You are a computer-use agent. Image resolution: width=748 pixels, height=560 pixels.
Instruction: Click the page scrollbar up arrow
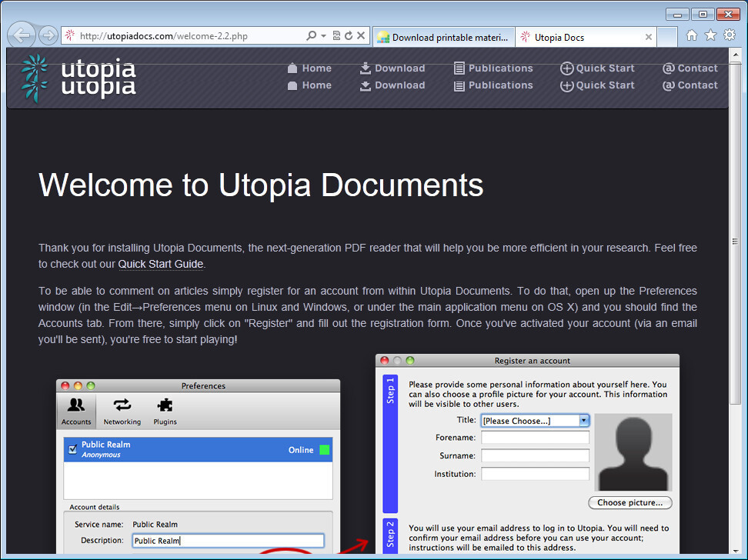736,55
